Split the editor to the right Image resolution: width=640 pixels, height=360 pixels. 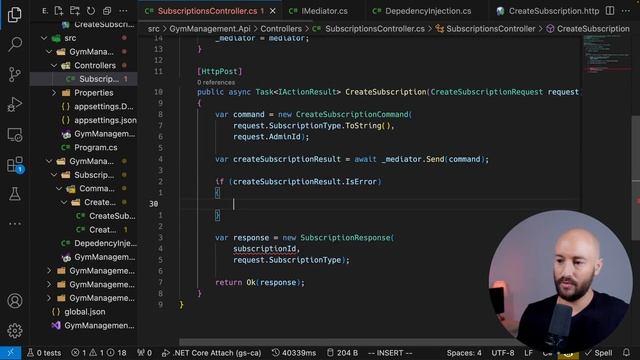(610, 11)
